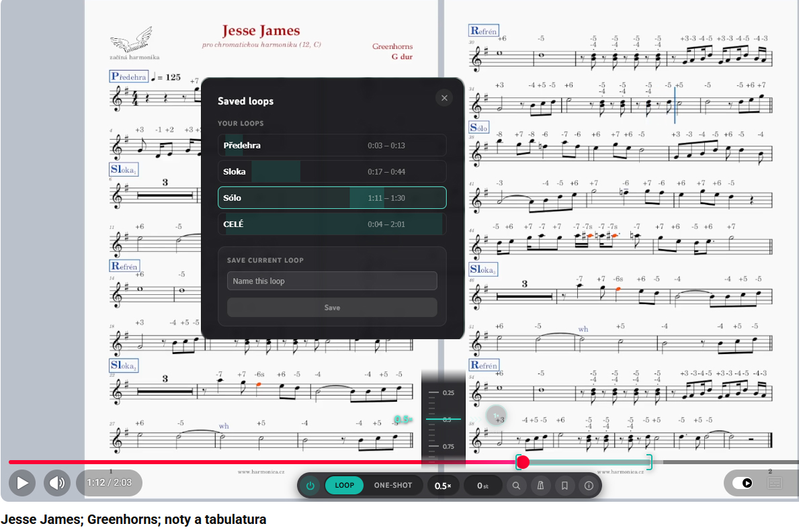Click the loop end bracket marker
Viewport: 799px width, 532px height.
point(650,462)
